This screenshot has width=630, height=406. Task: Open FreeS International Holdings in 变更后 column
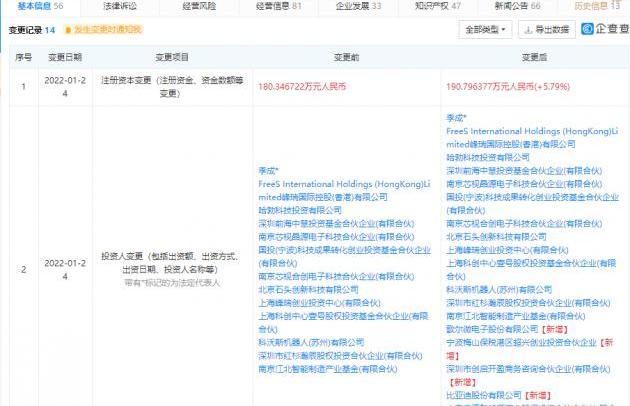coord(532,137)
